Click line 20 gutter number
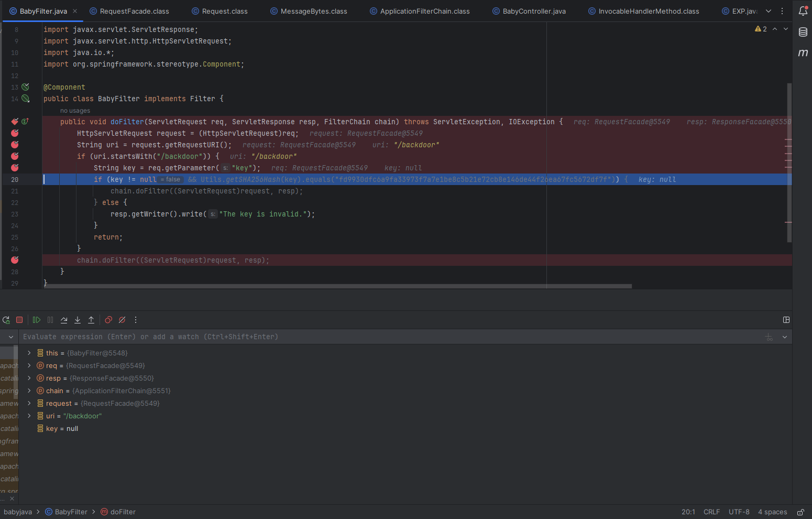Viewport: 812px width, 519px height. [x=15, y=179]
